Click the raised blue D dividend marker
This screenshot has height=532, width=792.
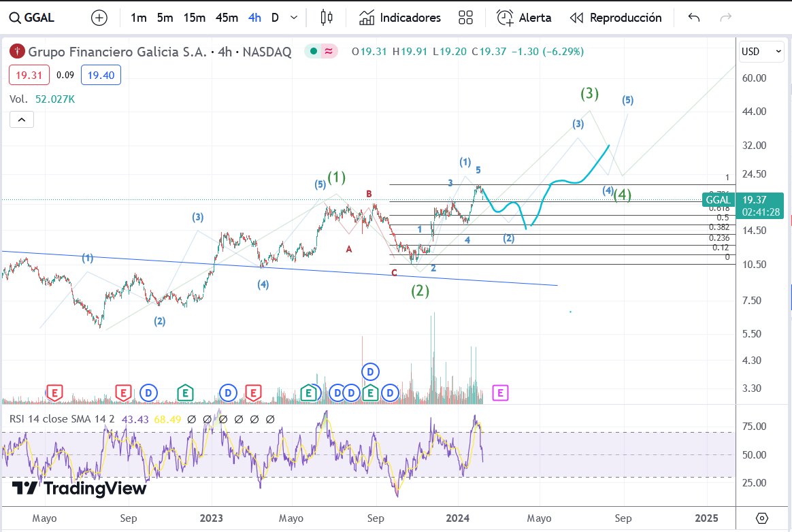pyautogui.click(x=370, y=372)
